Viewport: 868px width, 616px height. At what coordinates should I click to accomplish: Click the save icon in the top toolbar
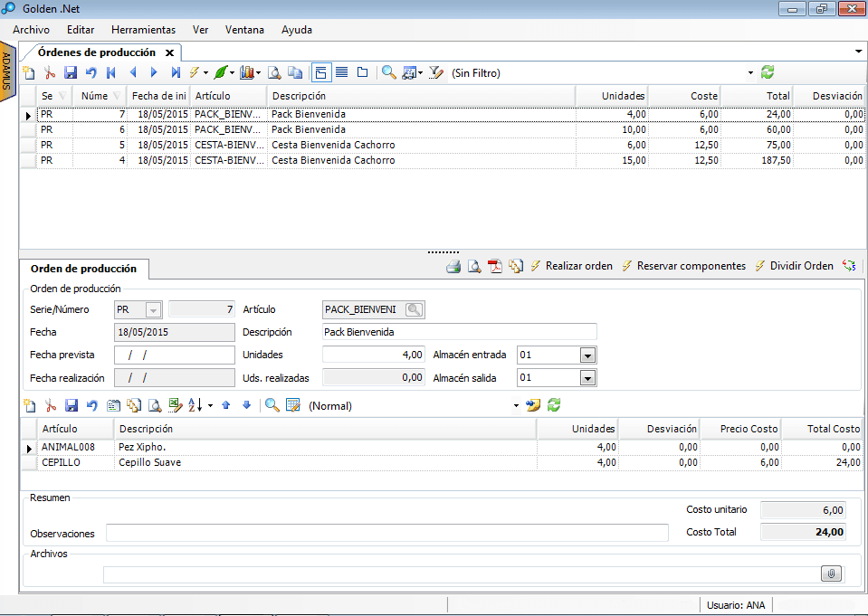(x=71, y=73)
